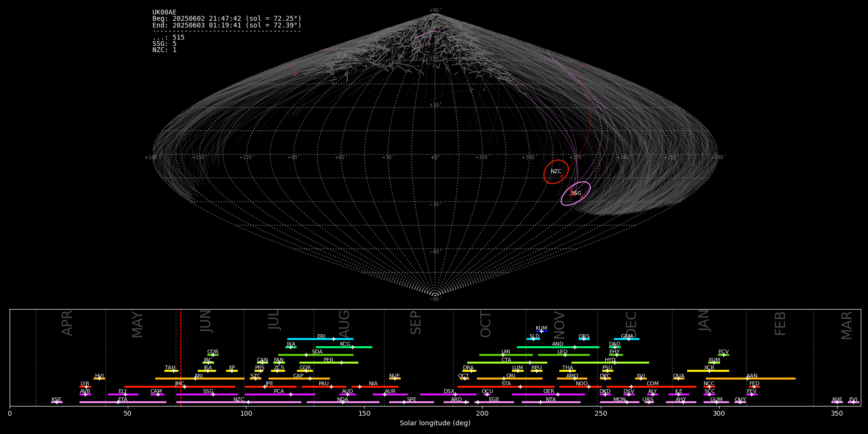This screenshot has width=868, height=434.
Task: Click the pink NZC bar on the timeline
Action: coord(239,402)
